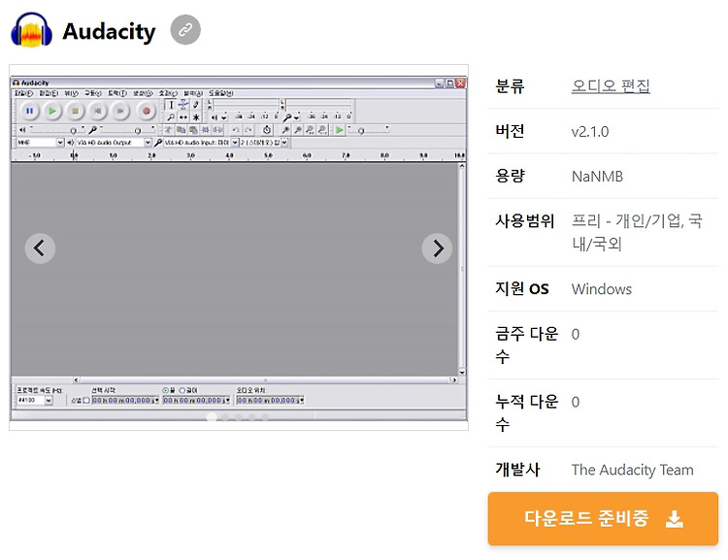This screenshot has width=728, height=560.
Task: Click the Sync-Lock clock icon
Action: pyautogui.click(x=267, y=130)
